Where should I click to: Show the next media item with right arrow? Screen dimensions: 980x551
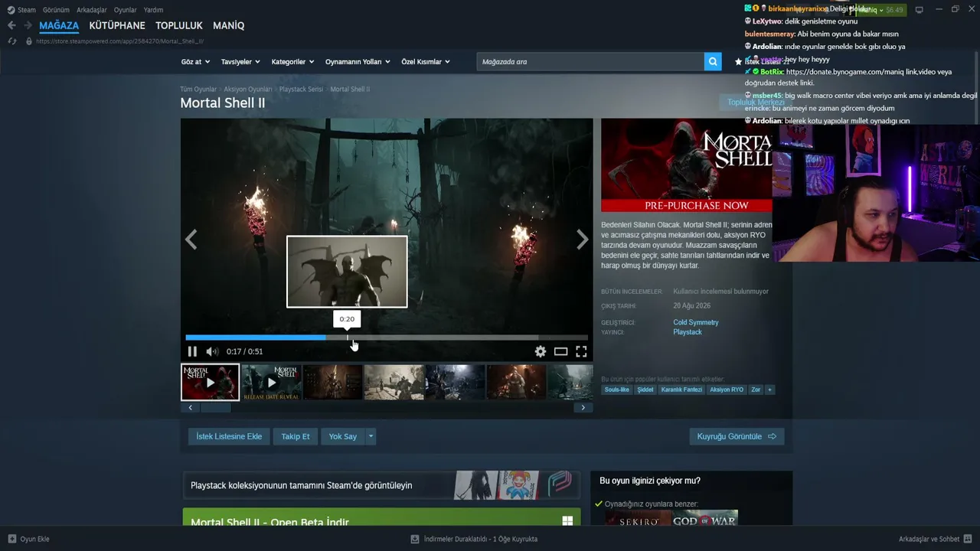pyautogui.click(x=583, y=240)
